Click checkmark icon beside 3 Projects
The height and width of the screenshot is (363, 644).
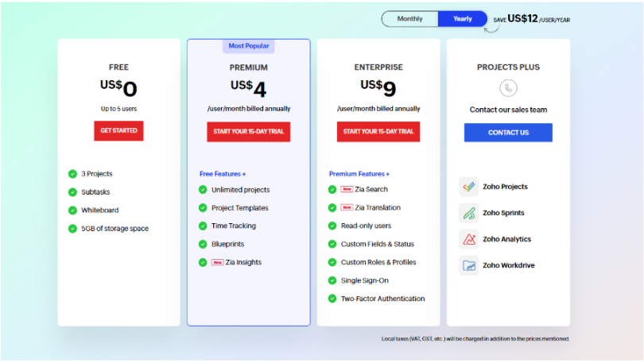(x=72, y=174)
